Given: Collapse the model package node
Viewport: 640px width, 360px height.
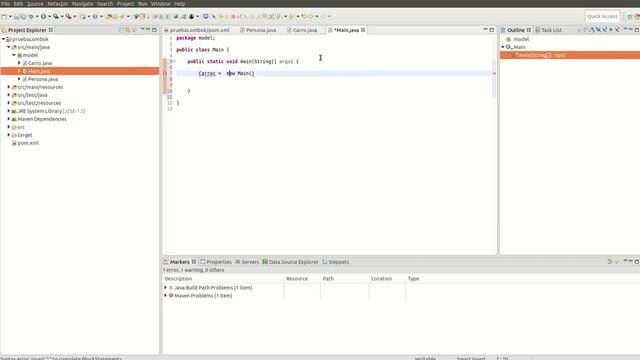Looking at the screenshot, I should coord(14,55).
